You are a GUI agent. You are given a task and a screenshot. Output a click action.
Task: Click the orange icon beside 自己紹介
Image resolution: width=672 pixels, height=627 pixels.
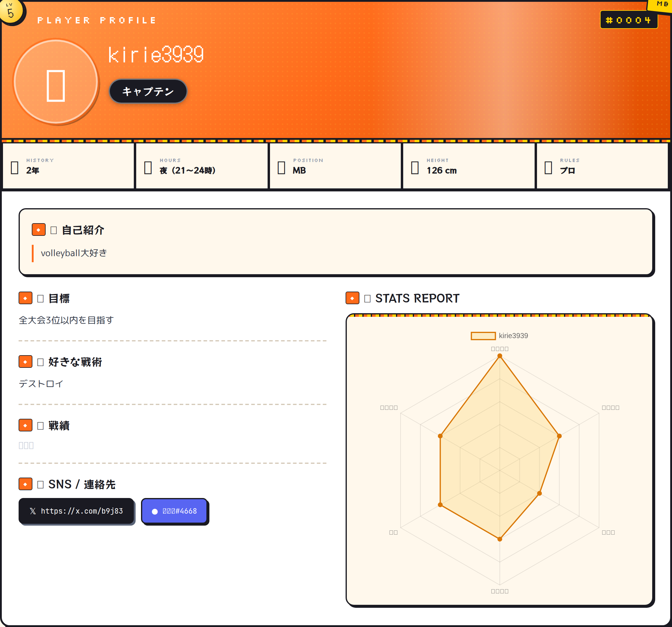tap(38, 229)
